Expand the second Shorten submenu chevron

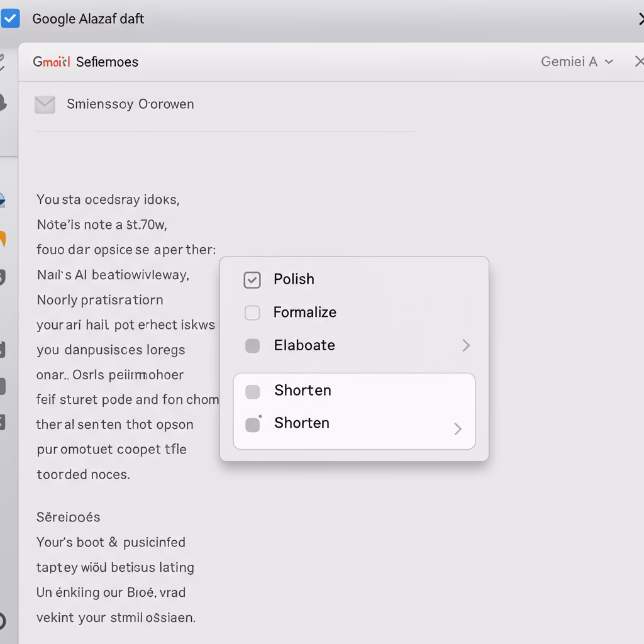tap(458, 429)
